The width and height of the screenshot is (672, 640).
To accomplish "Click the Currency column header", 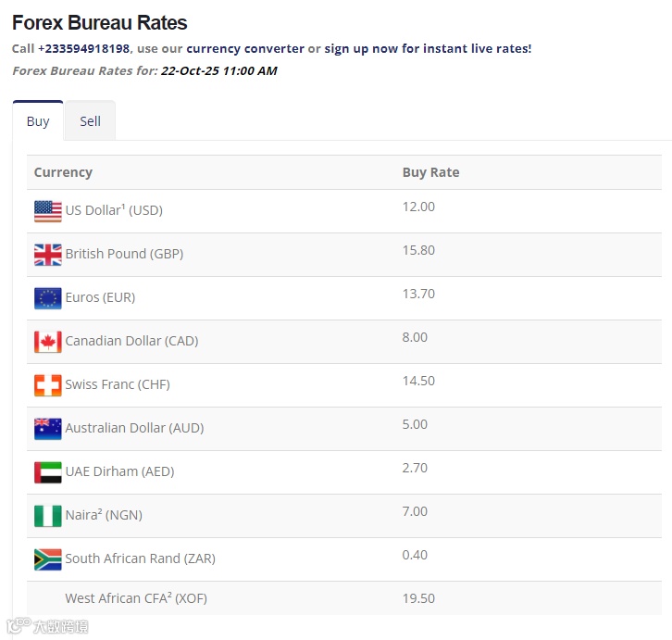I will coord(63,172).
